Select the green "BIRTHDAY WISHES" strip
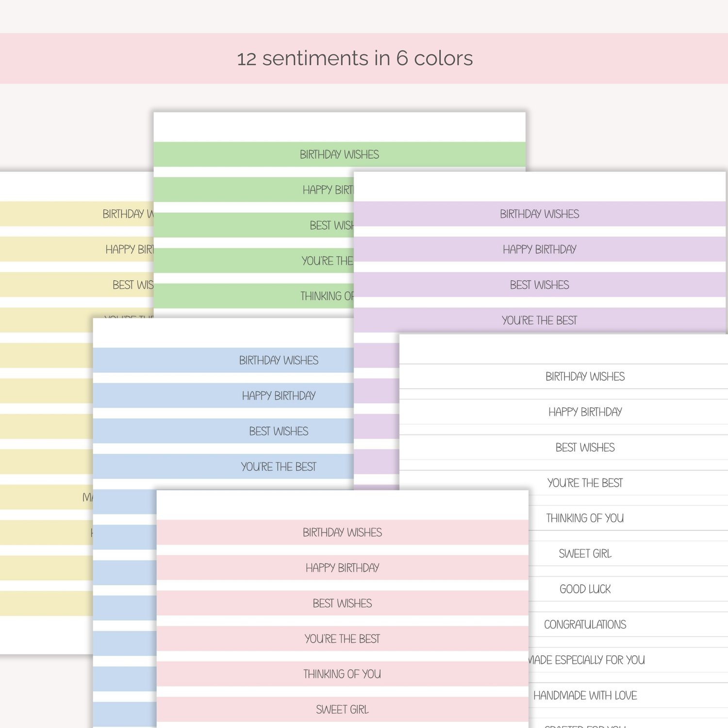728x728 pixels. coord(339,154)
